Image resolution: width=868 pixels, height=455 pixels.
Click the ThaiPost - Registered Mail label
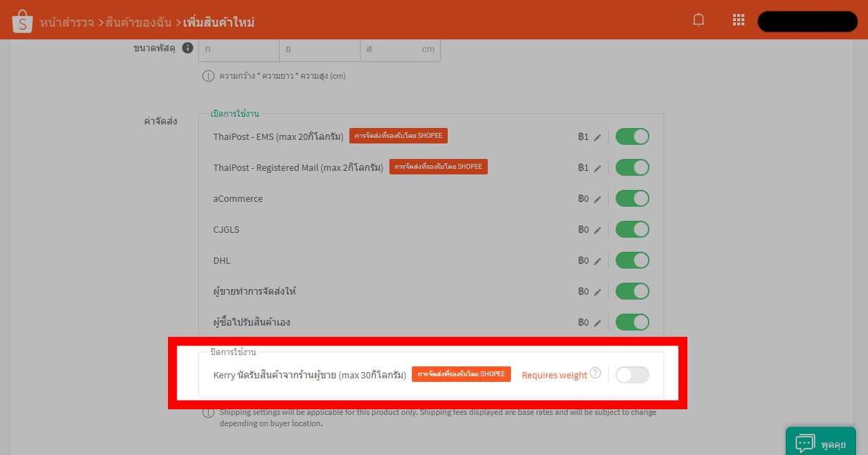299,168
